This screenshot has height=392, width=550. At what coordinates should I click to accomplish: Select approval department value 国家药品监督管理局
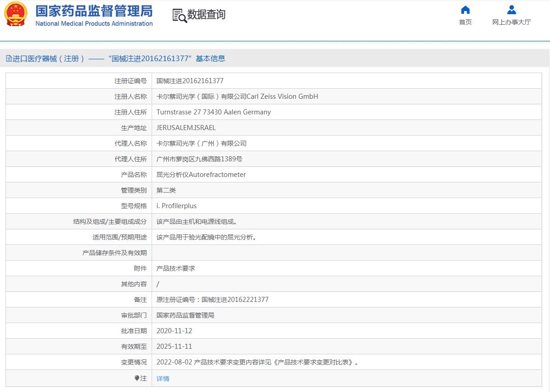185,315
